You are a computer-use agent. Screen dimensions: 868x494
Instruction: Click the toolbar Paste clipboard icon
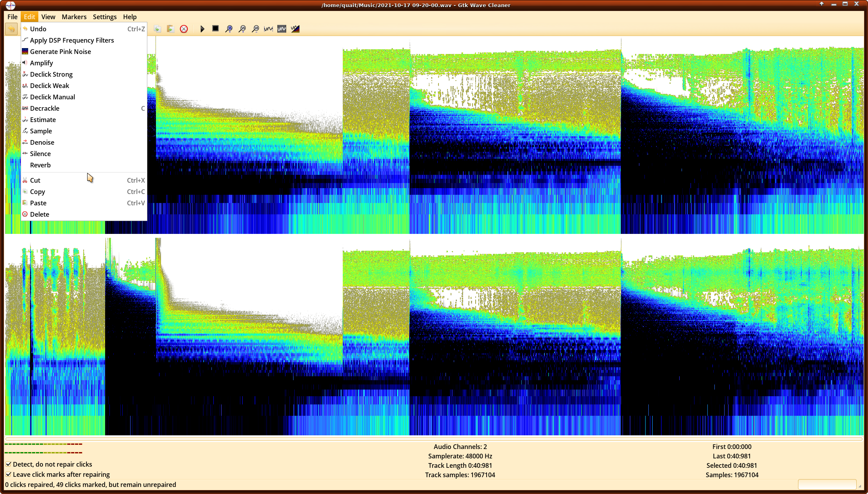(x=170, y=29)
